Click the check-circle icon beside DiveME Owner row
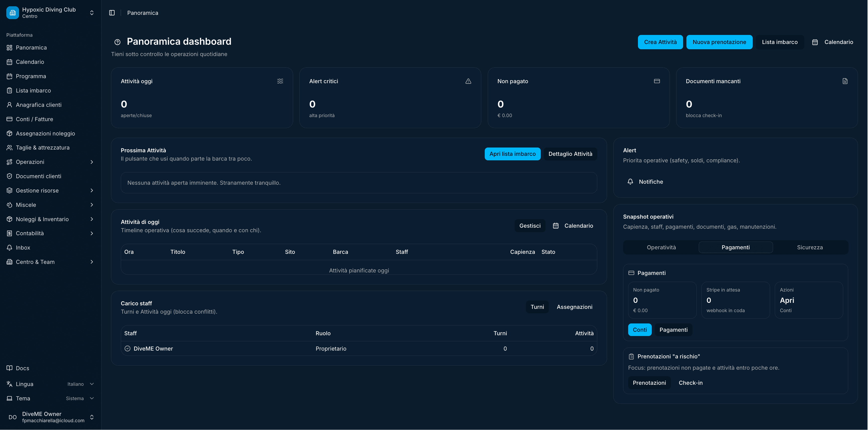Screen dimensions: 868x430 point(127,349)
